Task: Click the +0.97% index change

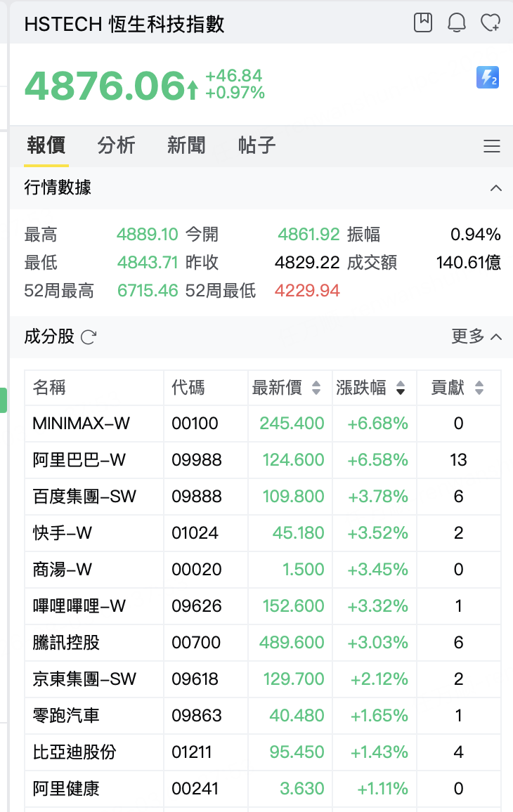Action: click(235, 93)
